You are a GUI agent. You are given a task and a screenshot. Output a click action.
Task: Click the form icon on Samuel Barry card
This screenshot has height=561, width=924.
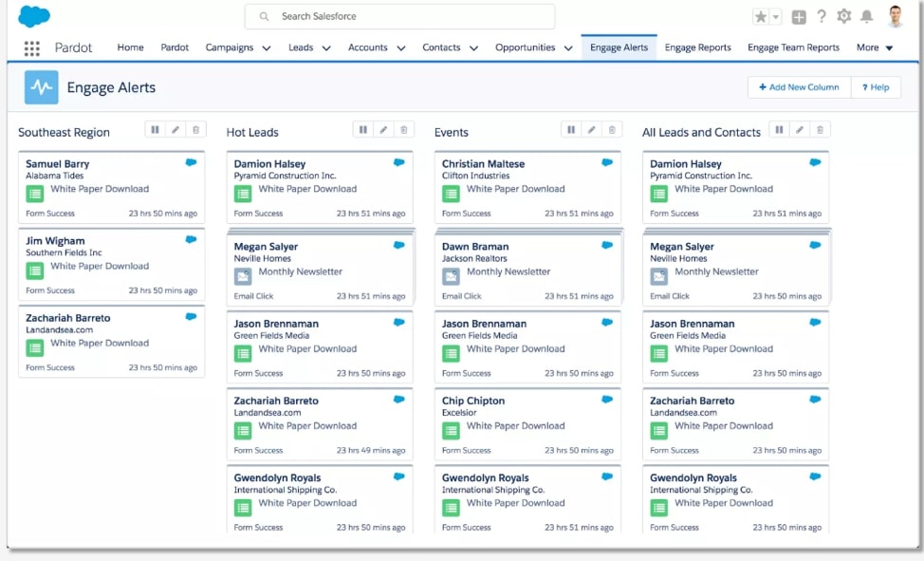[x=35, y=194]
